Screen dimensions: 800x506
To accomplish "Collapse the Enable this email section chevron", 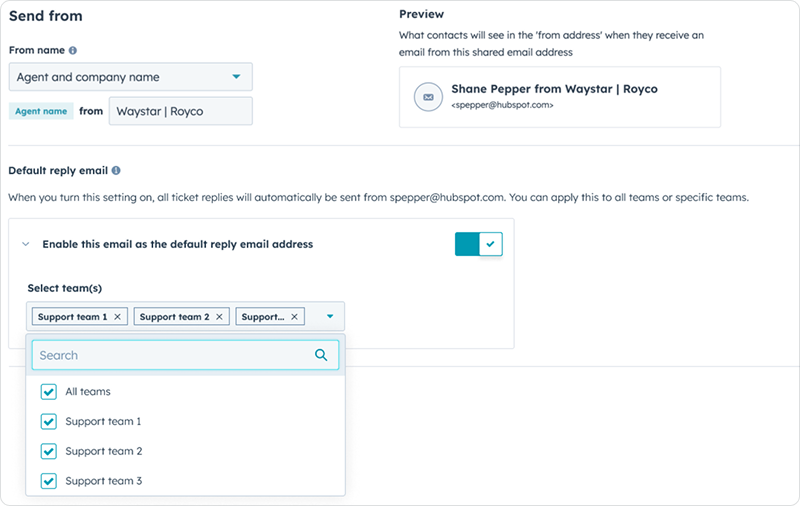I will (x=26, y=244).
